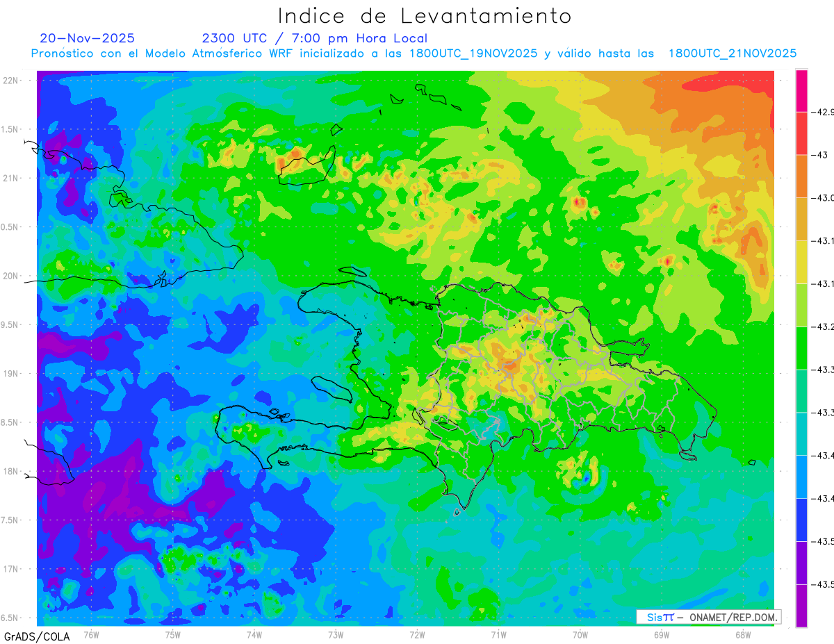
Task: Click the '20N' latitude label
Action: click(x=10, y=276)
